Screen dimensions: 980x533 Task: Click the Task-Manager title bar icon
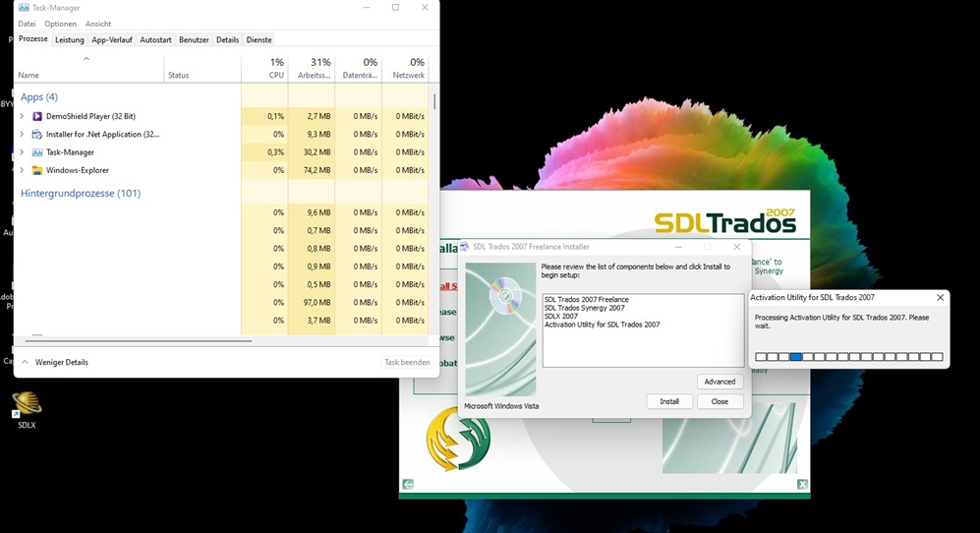click(x=24, y=8)
